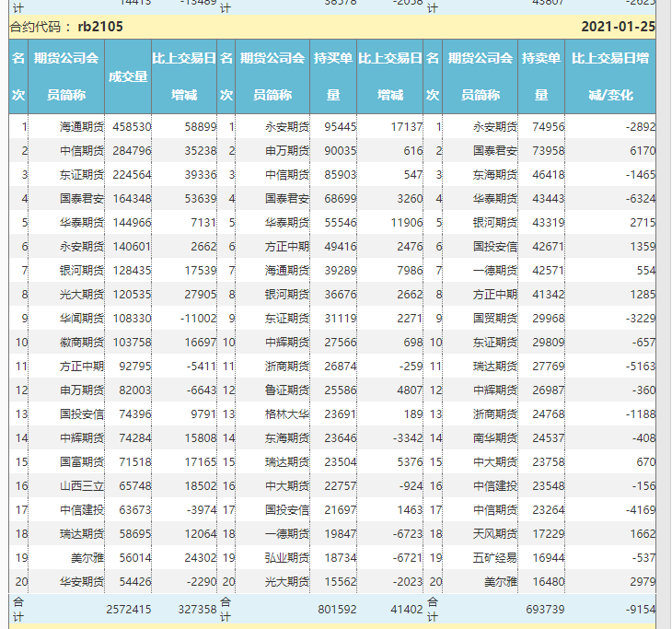Screen dimensions: 672x629
Task: Click the volume value 284796
Action: pyautogui.click(x=132, y=151)
